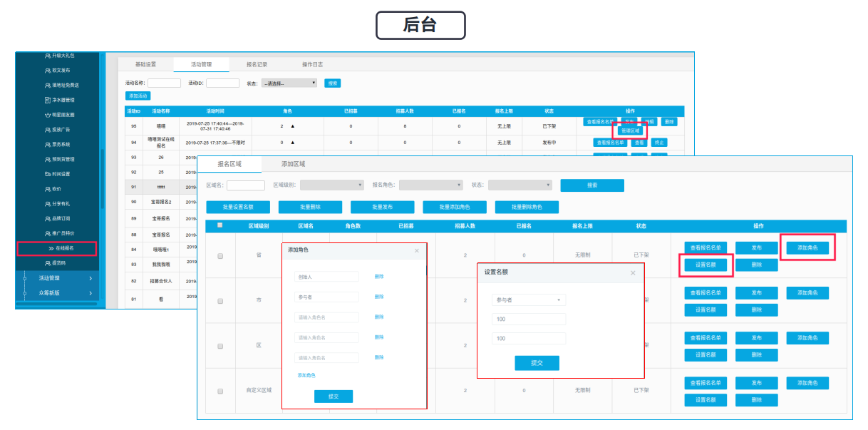868x430 pixels.
Task: Click the sidebar vertical scrollbar
Action: [x=102, y=178]
